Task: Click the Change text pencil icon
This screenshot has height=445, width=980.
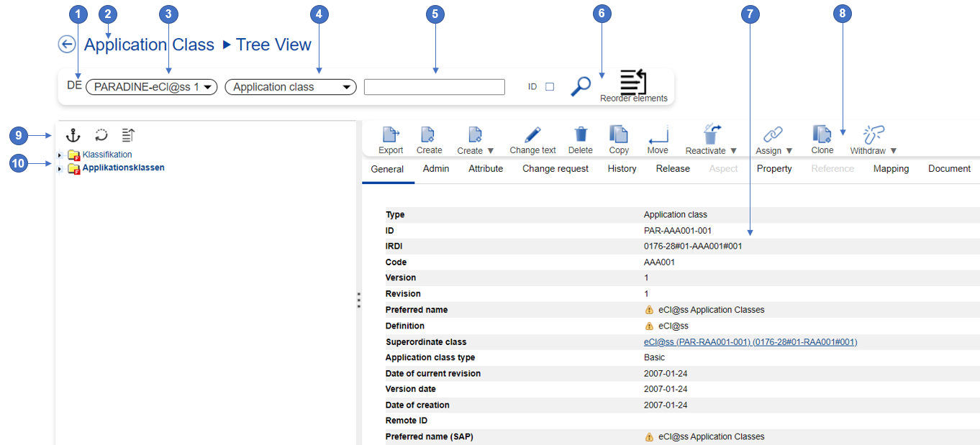Action: coord(532,134)
